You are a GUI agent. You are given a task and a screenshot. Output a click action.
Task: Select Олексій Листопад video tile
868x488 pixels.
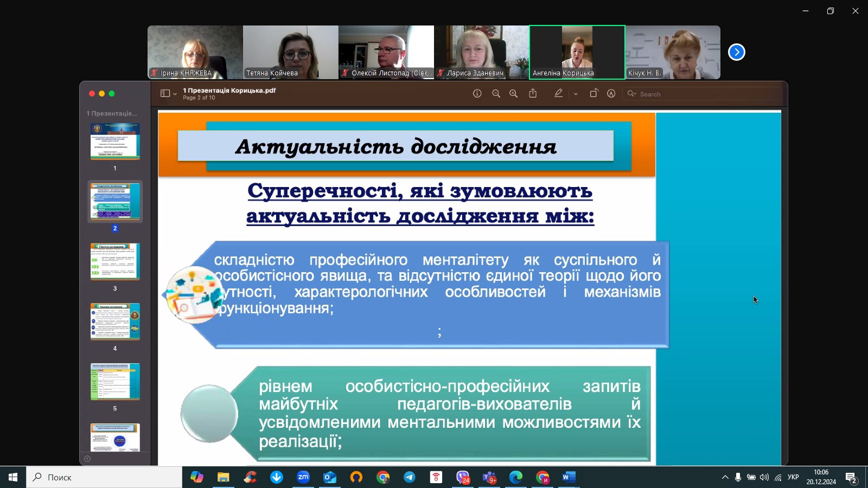386,52
